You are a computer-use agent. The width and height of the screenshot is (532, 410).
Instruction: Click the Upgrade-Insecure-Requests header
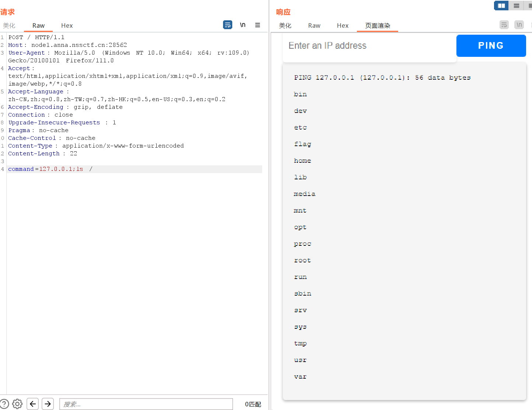click(62, 123)
